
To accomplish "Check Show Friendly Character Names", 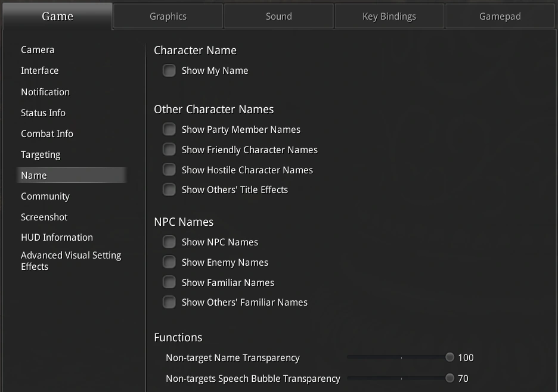I will (170, 150).
